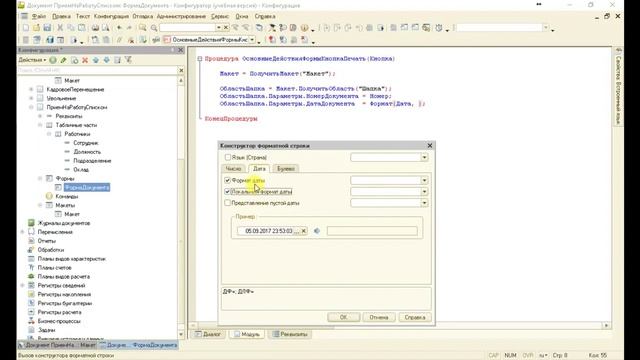Viewport: 640px width, 360px height.
Task: Clear the configuration tree search field
Action: [x=181, y=70]
